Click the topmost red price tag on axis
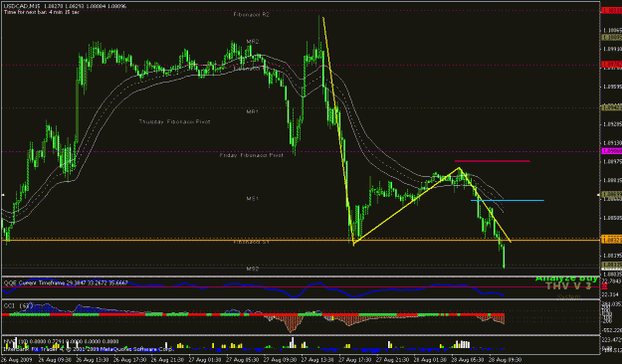Viewport: 622px width, 364px height. point(612,11)
